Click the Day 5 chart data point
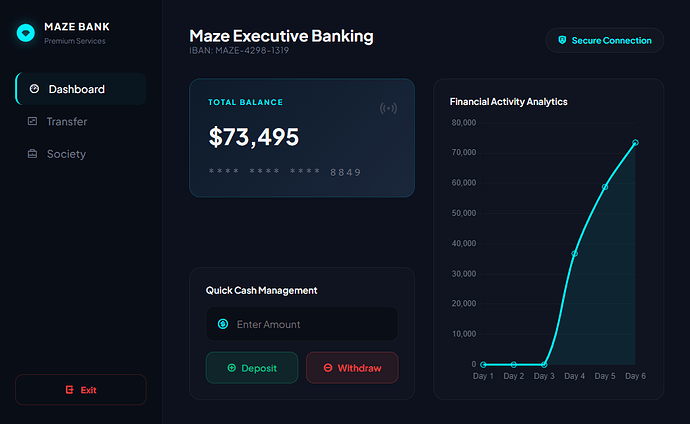Image resolution: width=690 pixels, height=424 pixels. tap(605, 187)
